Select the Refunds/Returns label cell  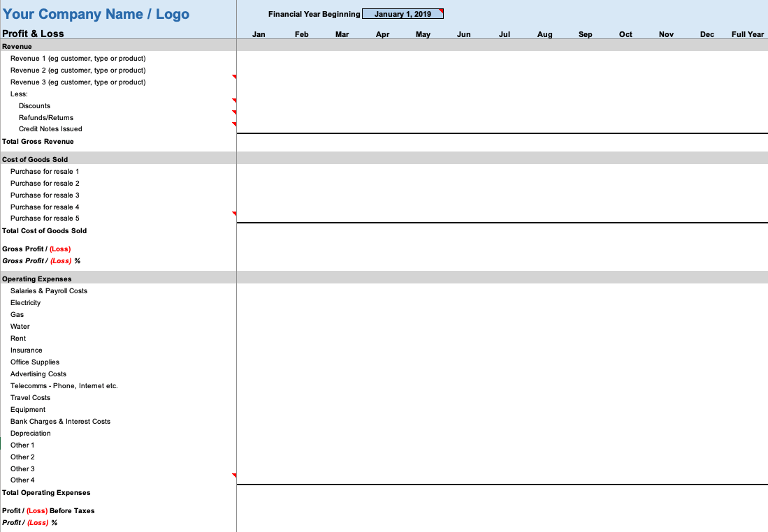point(45,117)
